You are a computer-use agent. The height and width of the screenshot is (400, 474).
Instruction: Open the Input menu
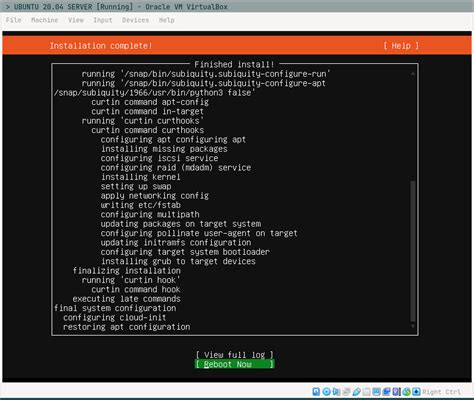click(103, 20)
